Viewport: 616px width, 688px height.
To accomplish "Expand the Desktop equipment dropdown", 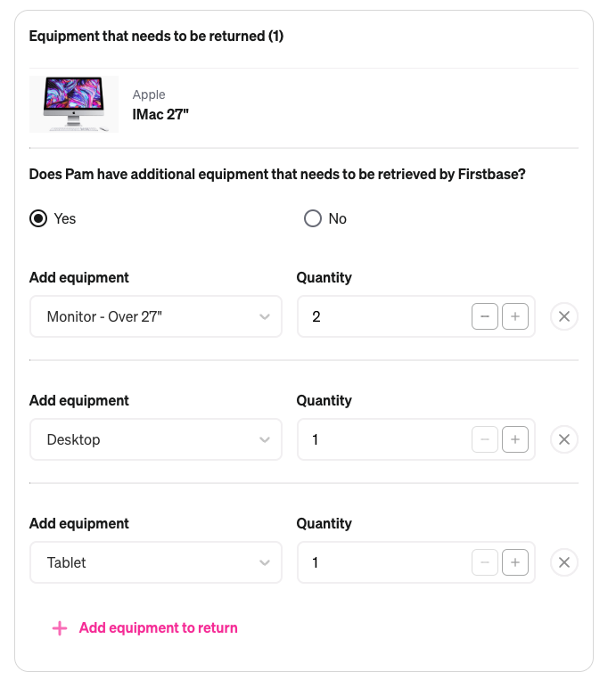I will (x=156, y=439).
